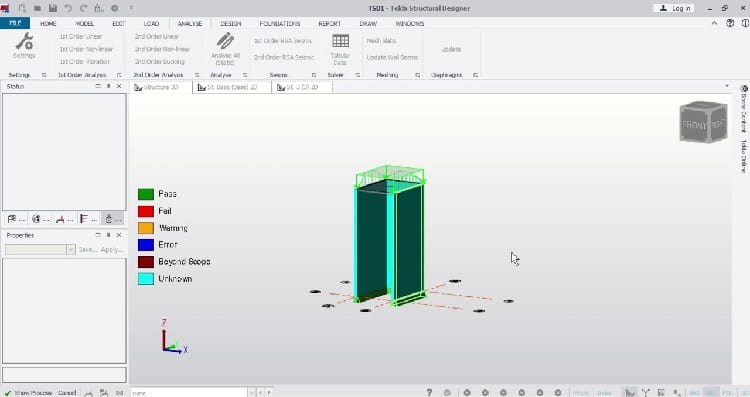Run 1st Order Linear analysis
Image resolution: width=750 pixels, height=397 pixels.
click(x=80, y=36)
